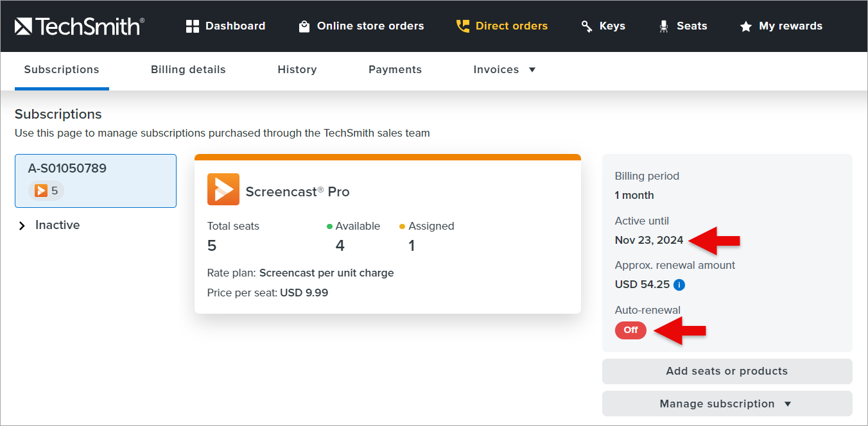The image size is (868, 426).
Task: Click the Screencast seat count badge
Action: 46,191
